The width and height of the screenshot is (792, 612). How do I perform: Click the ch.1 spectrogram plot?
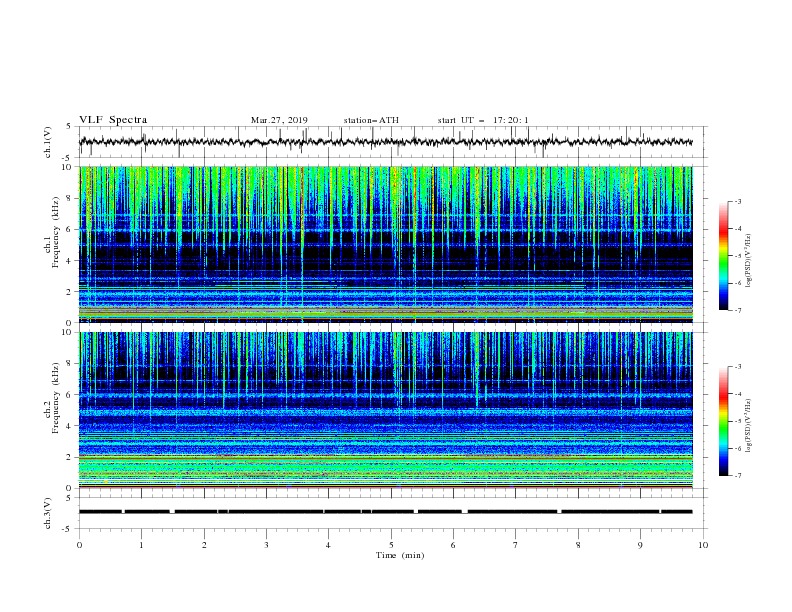click(x=386, y=244)
